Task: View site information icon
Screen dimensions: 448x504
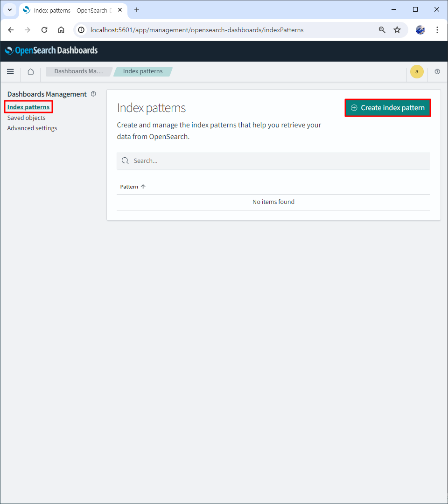Action: coord(81,30)
